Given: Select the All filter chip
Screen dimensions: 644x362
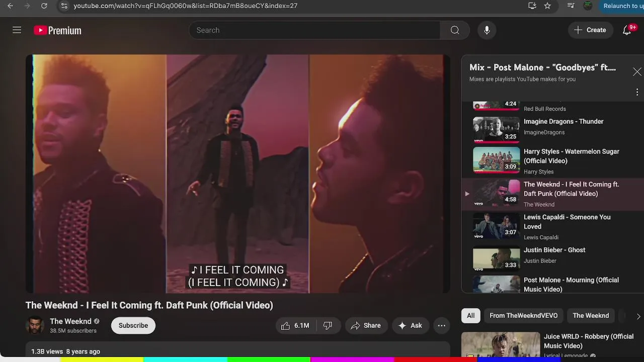Looking at the screenshot, I should (470, 316).
